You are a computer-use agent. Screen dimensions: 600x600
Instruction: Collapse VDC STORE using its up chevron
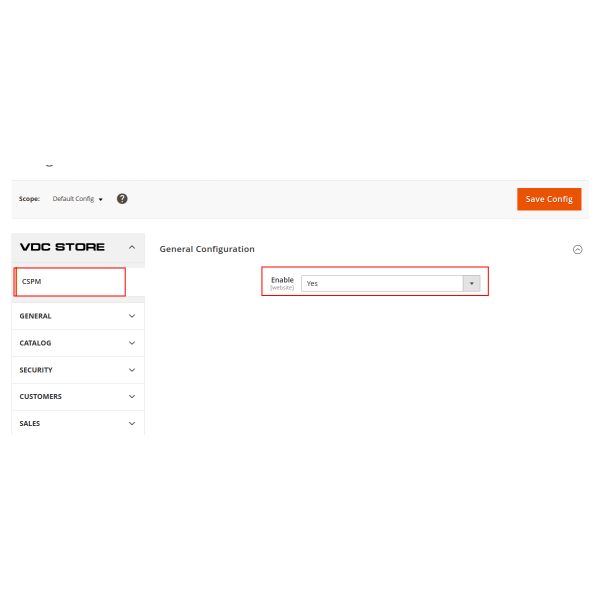131,247
